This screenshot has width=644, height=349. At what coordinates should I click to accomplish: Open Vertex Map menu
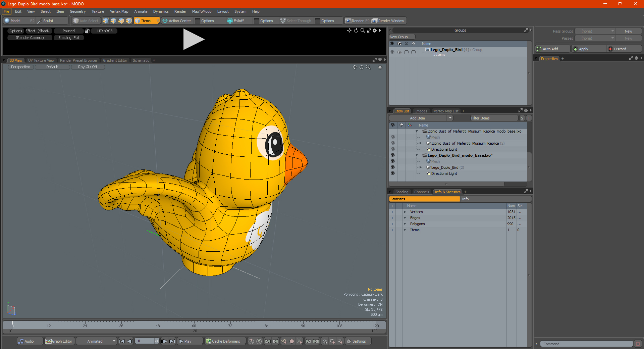coord(119,11)
